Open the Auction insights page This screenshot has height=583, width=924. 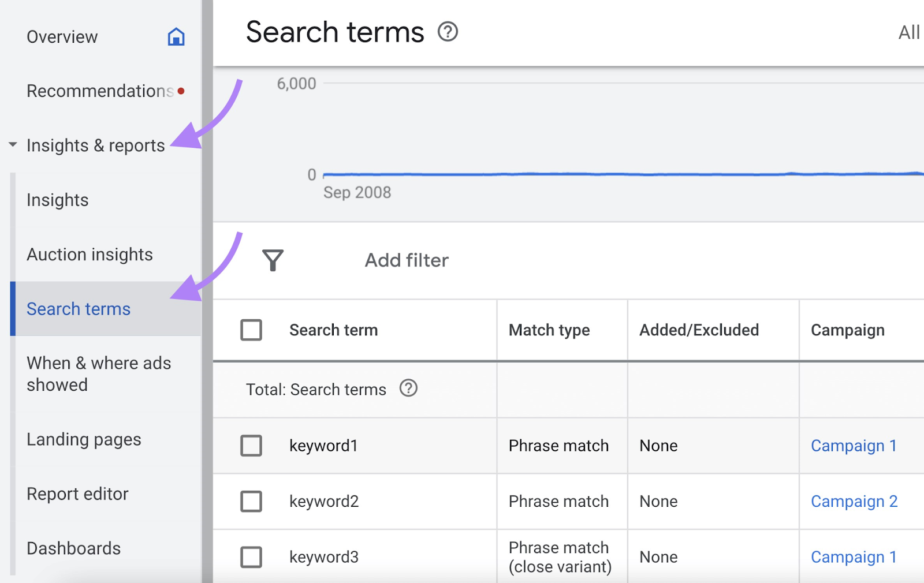[90, 255]
